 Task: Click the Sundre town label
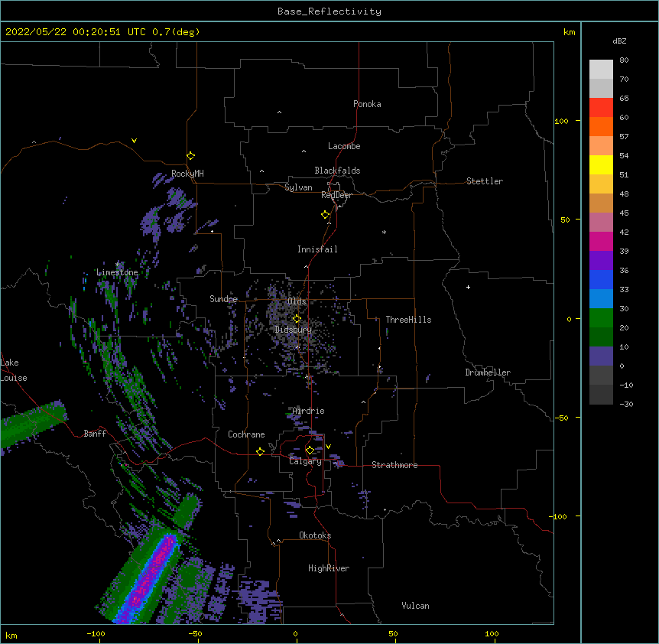(223, 299)
